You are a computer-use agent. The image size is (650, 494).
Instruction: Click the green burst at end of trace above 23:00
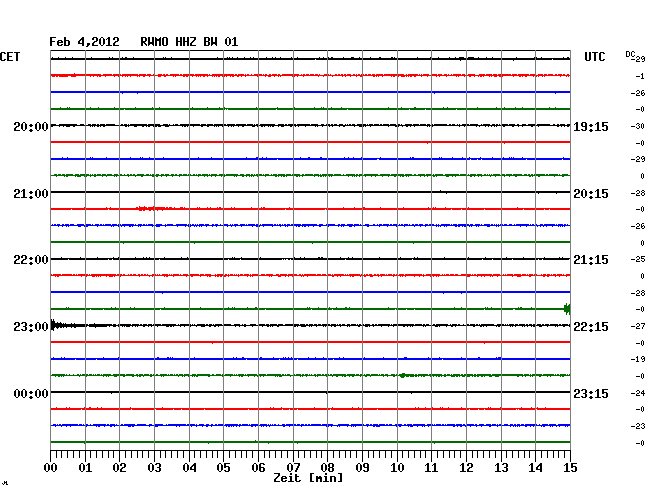pos(567,309)
